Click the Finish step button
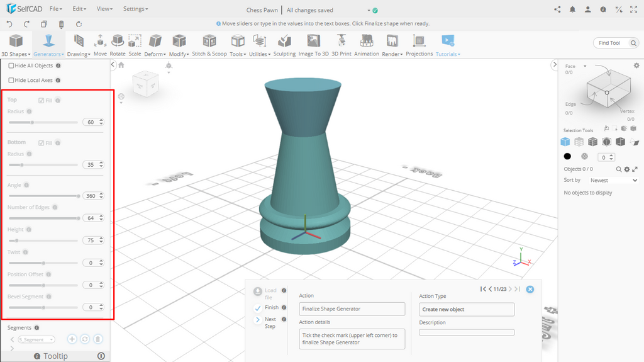This screenshot has width=644, height=362. tap(258, 308)
